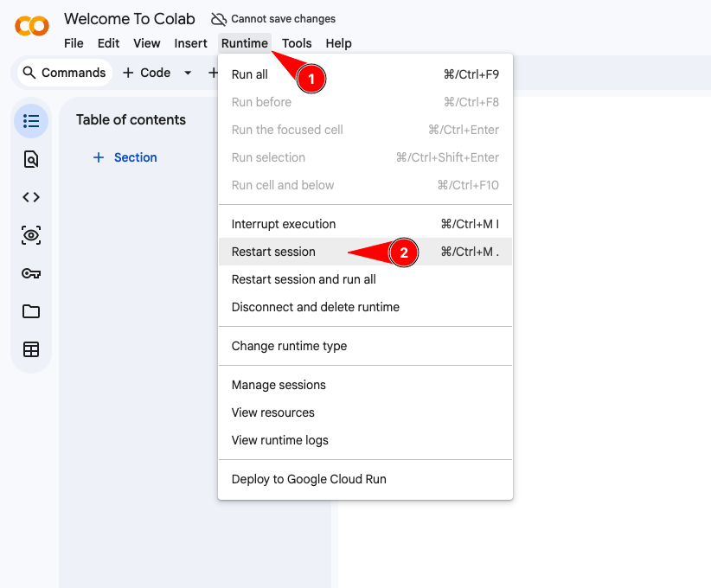The height and width of the screenshot is (588, 711).
Task: Open the Edit menu
Action: click(x=108, y=43)
